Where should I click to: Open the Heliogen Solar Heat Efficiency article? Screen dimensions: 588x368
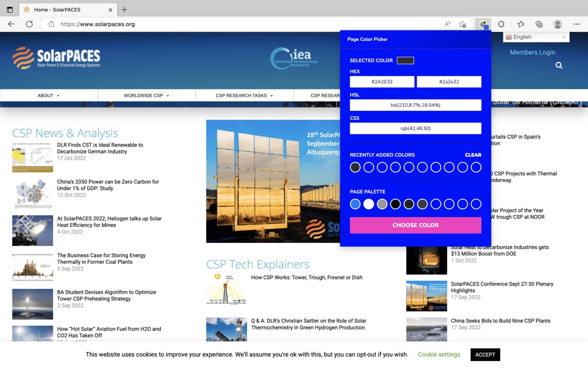(x=109, y=222)
